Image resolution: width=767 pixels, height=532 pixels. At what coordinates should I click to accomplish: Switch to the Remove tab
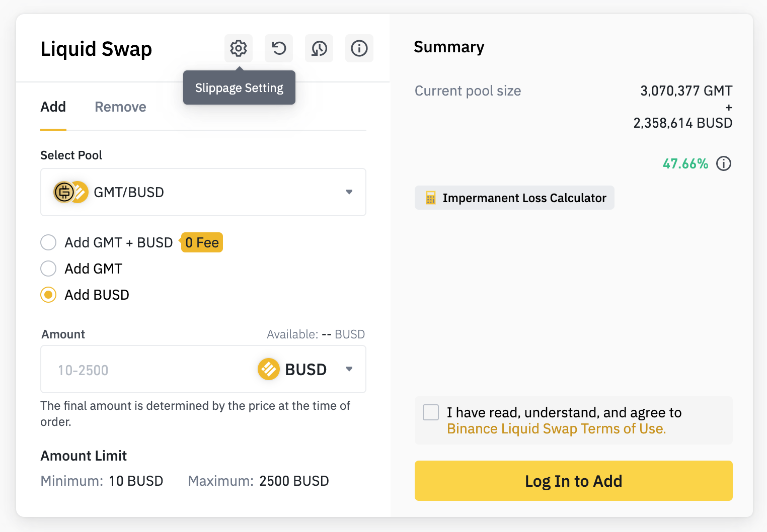point(120,107)
